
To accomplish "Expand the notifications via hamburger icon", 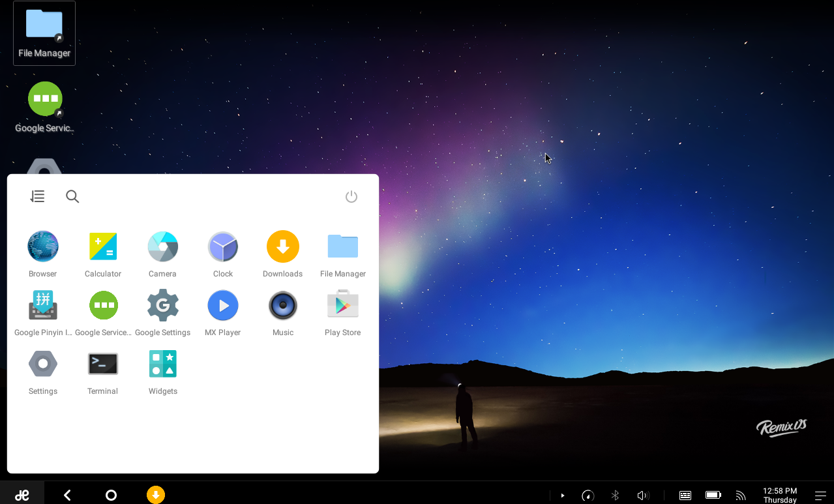I will point(819,495).
